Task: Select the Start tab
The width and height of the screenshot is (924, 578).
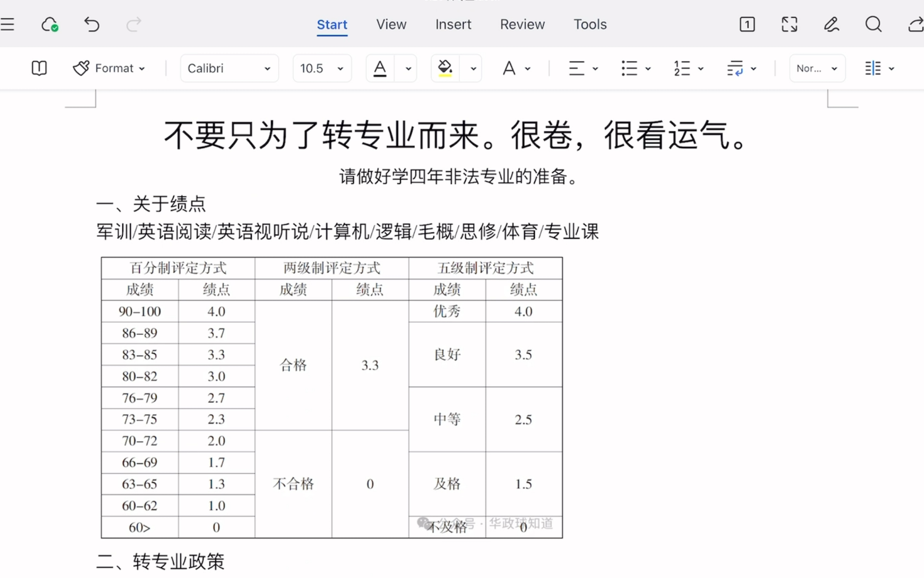Action: pos(332,25)
